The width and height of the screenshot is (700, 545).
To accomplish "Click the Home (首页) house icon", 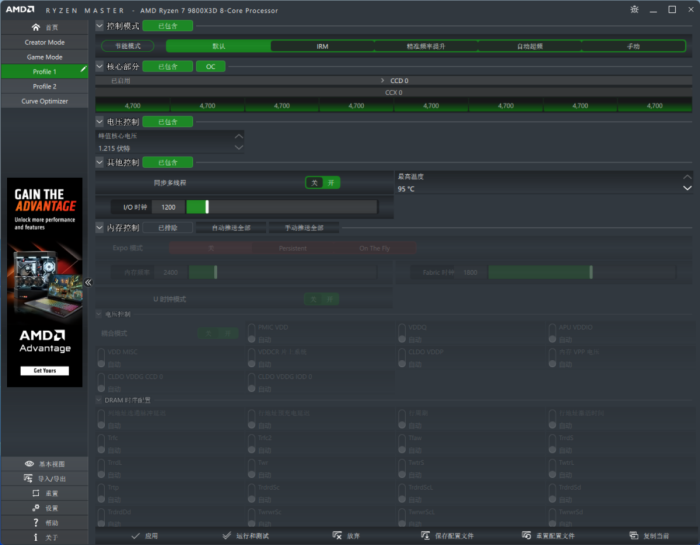I will click(37, 27).
